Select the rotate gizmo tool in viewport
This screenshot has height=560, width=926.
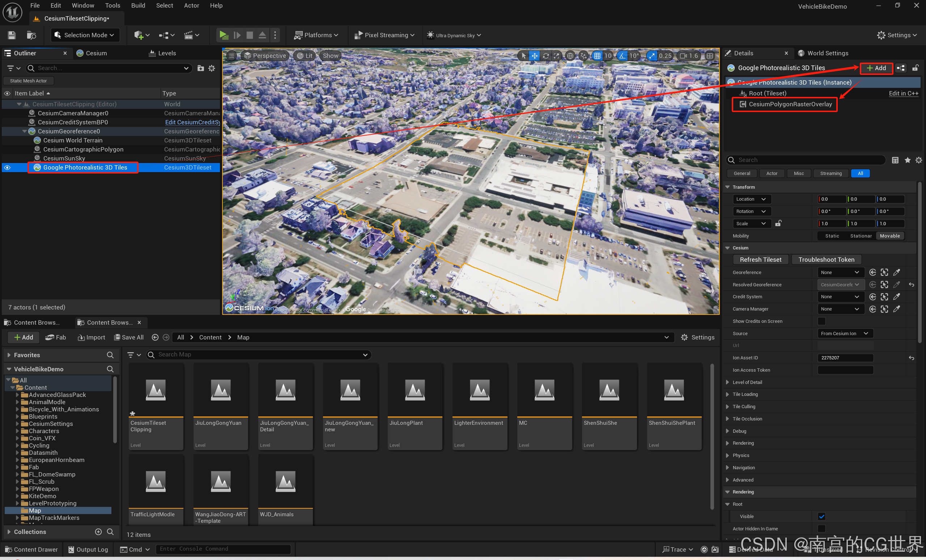(545, 56)
